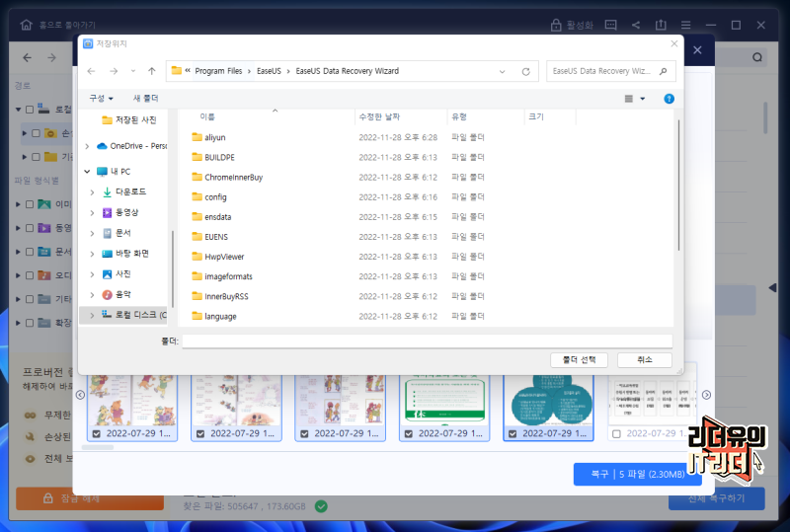Expand the 로컬 디스크 (C:) node
Viewport: 790px width, 532px height.
(x=92, y=315)
